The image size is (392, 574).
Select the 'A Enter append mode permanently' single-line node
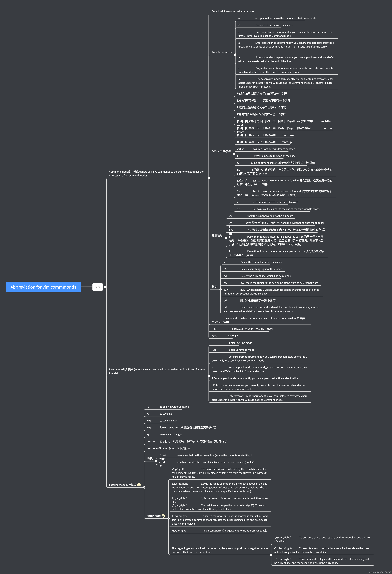tap(255, 378)
